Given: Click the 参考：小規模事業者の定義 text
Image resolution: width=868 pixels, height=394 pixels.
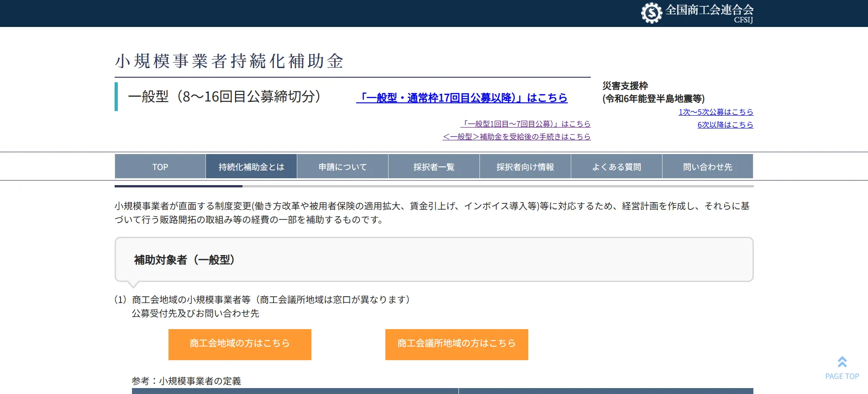Looking at the screenshot, I should 186,381.
